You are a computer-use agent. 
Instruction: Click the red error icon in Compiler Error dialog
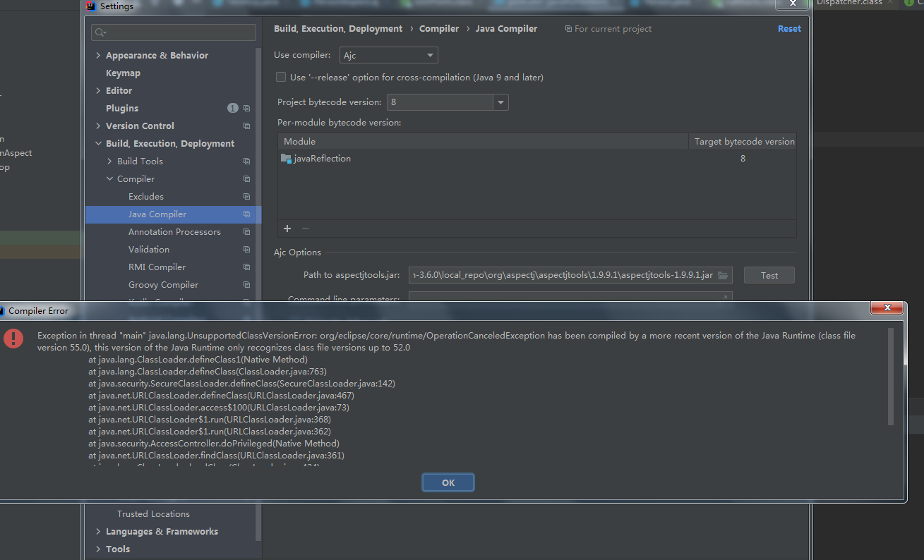tap(13, 338)
